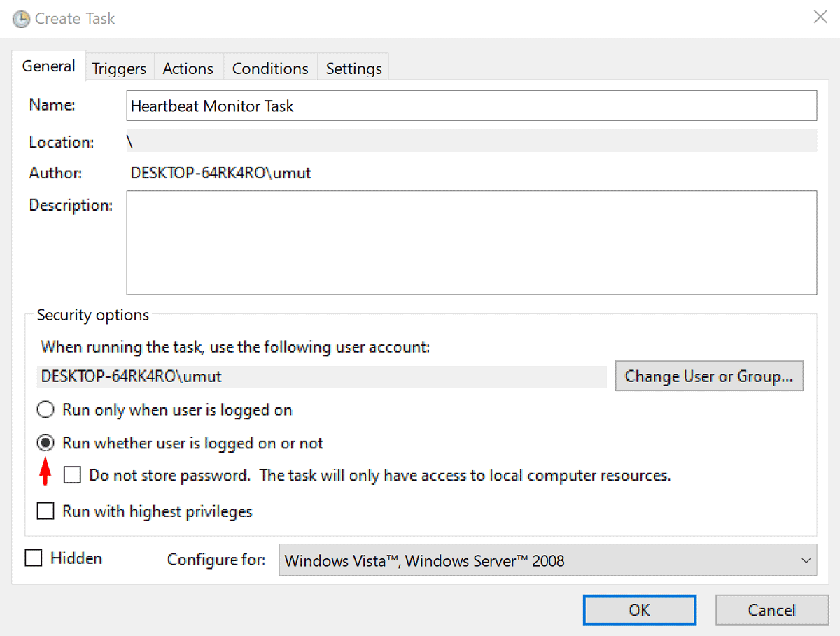Screen dimensions: 840x636
Task: Click the read-only Location field
Action: pos(471,142)
